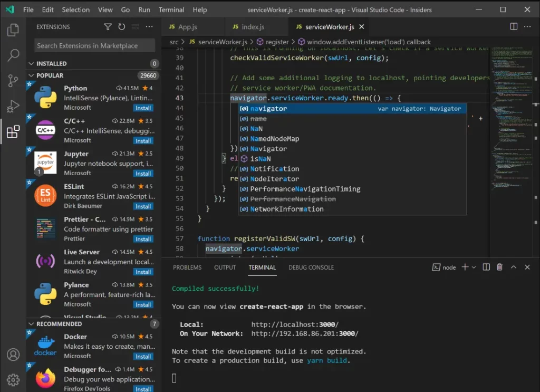The height and width of the screenshot is (392, 540).
Task: Open the DEBUG CONSOLE tab
Action: [311, 267]
